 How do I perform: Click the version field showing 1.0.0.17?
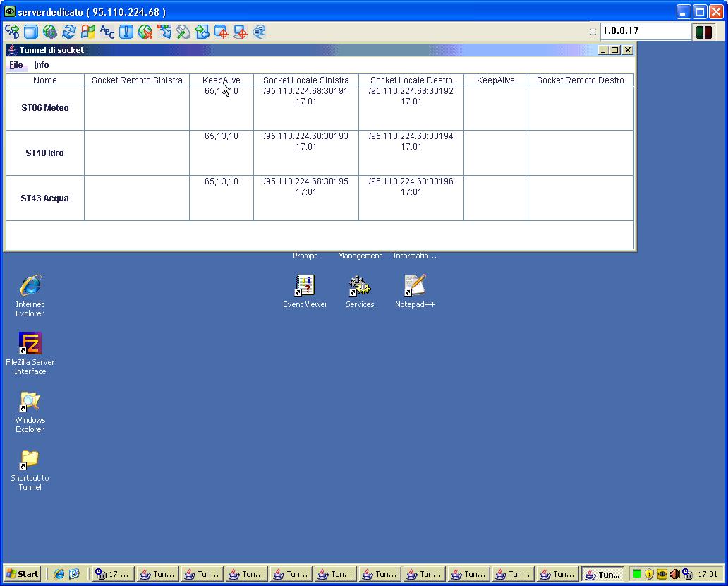645,31
